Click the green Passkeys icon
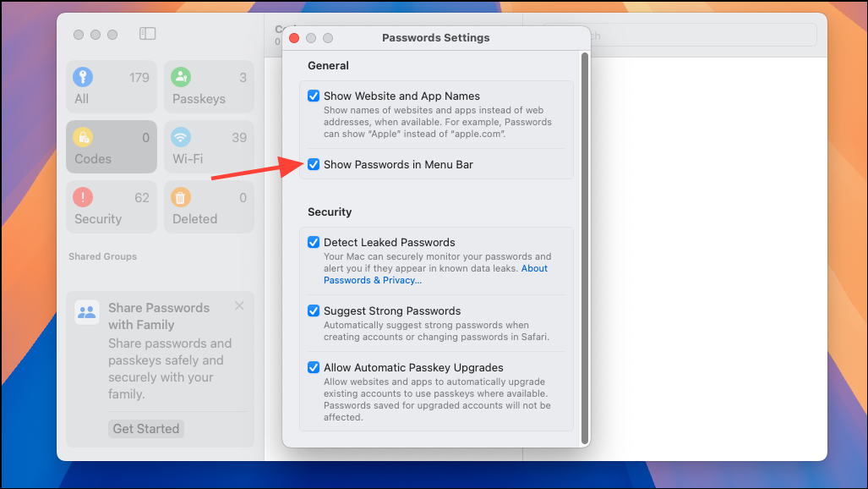This screenshot has height=489, width=868. click(x=179, y=75)
